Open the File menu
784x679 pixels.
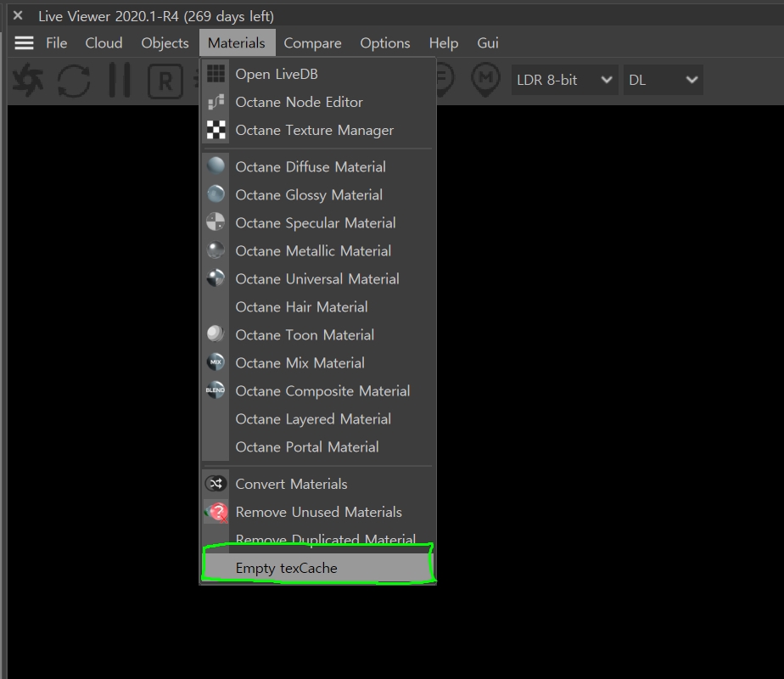click(x=57, y=43)
